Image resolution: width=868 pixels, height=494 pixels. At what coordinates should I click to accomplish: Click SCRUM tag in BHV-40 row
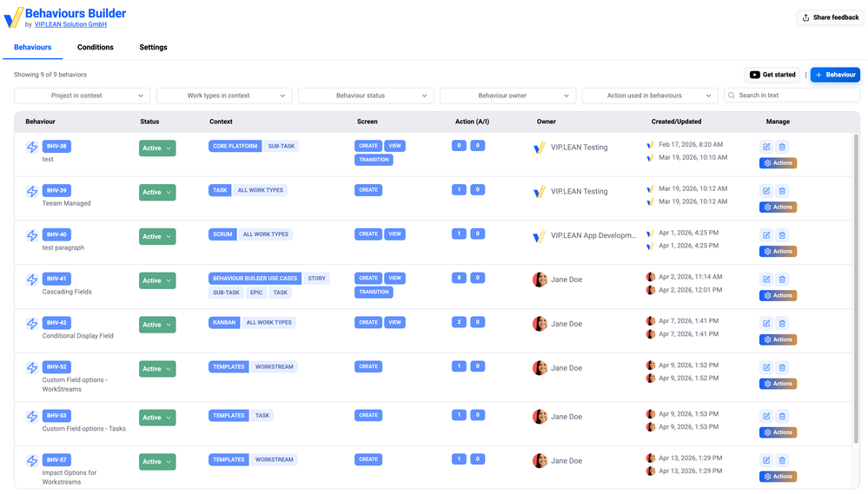coord(222,234)
